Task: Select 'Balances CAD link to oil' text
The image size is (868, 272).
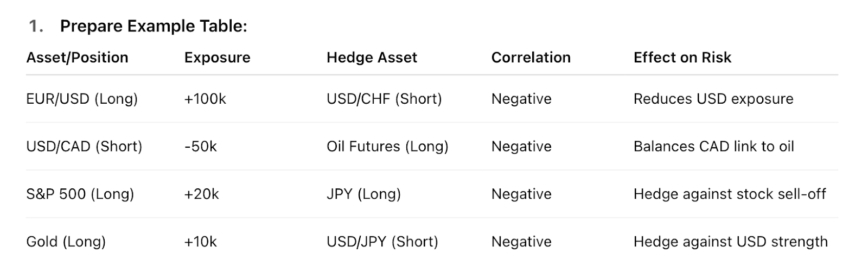Action: [x=714, y=147]
